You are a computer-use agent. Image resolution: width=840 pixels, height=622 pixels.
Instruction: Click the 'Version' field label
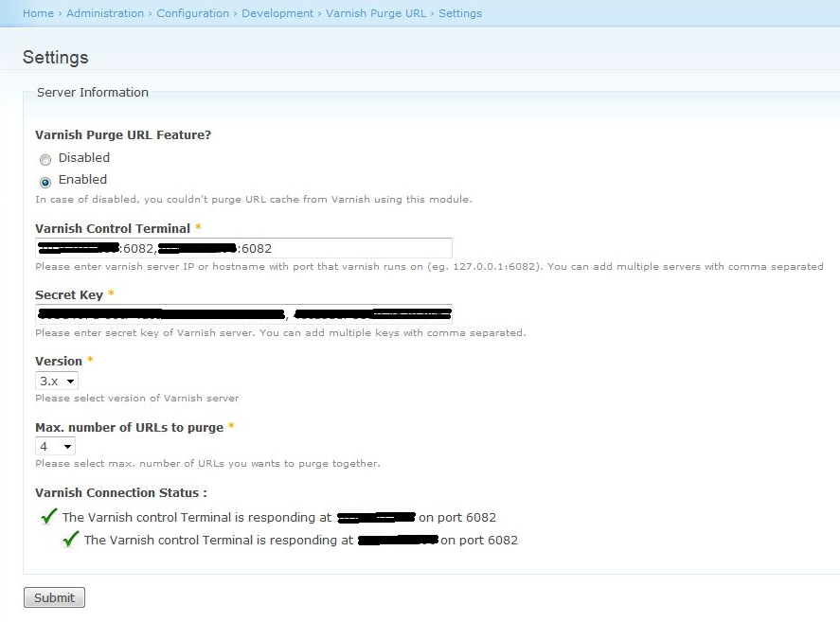pyautogui.click(x=59, y=361)
